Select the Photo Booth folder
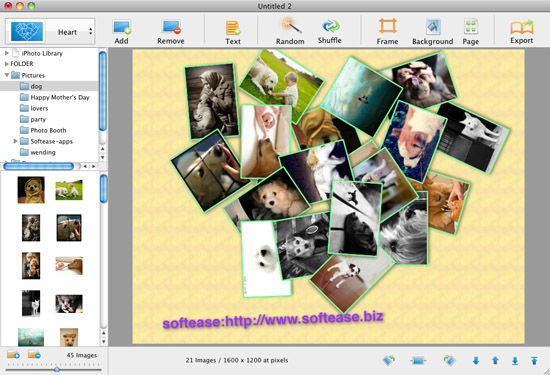This screenshot has height=375, width=550. 49,130
